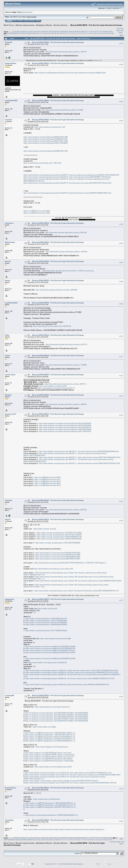Open post permalink #1661
The height and width of the screenshot is (868, 128).
coord(121,43)
